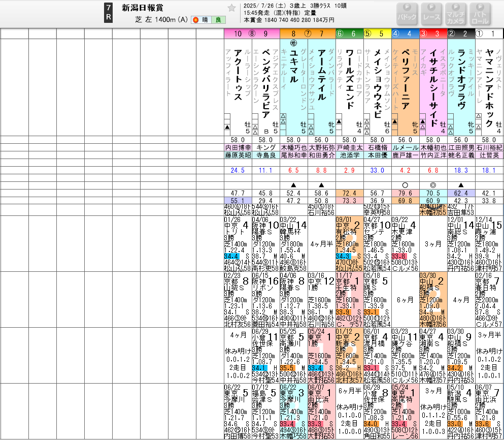Viewport: 504px width, 440px height.
Task: Click the ◎ mark for イサチルシーサイド
Action: point(433,185)
